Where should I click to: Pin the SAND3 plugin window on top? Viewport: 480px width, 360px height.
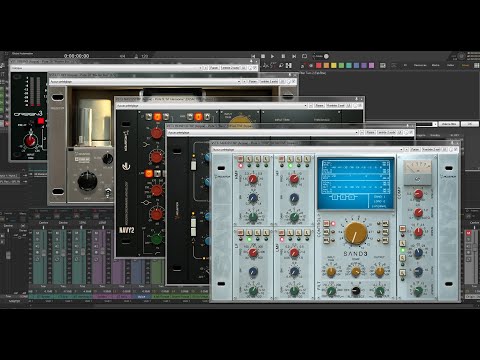point(452,143)
